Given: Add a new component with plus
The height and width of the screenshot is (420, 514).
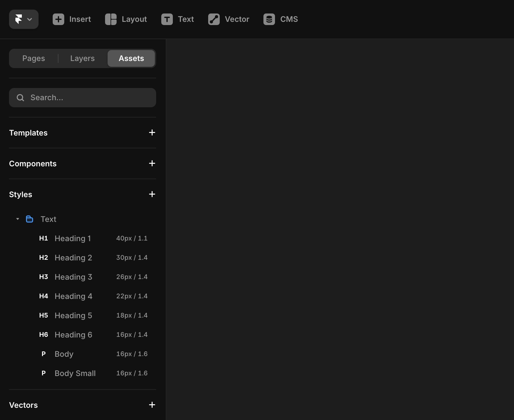Looking at the screenshot, I should pyautogui.click(x=152, y=163).
